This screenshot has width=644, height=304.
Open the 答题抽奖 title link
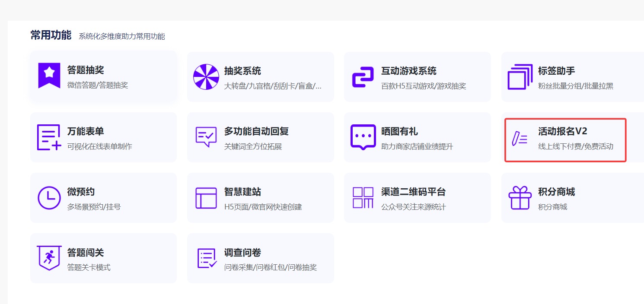(x=86, y=70)
